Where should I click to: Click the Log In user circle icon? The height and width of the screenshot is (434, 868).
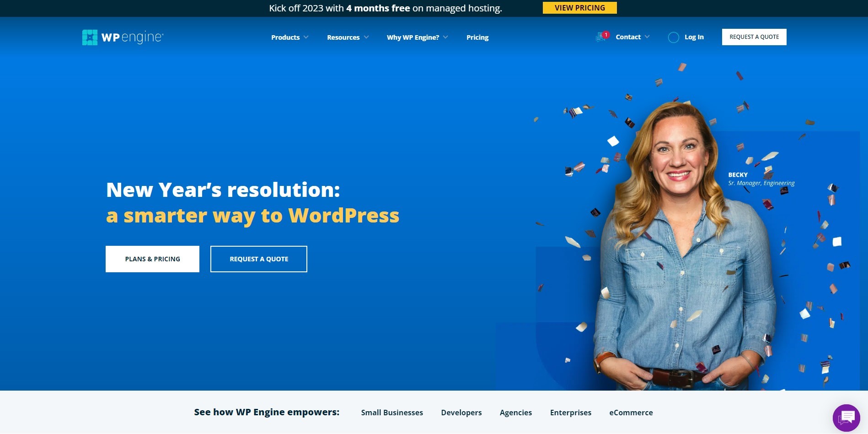673,37
